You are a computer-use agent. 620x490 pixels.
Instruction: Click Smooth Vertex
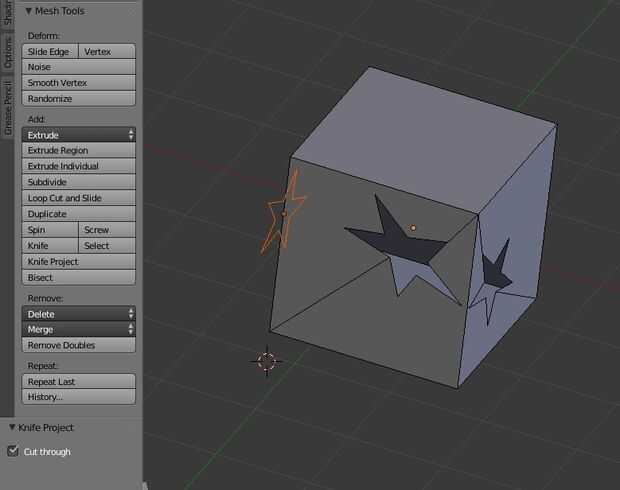[79, 83]
